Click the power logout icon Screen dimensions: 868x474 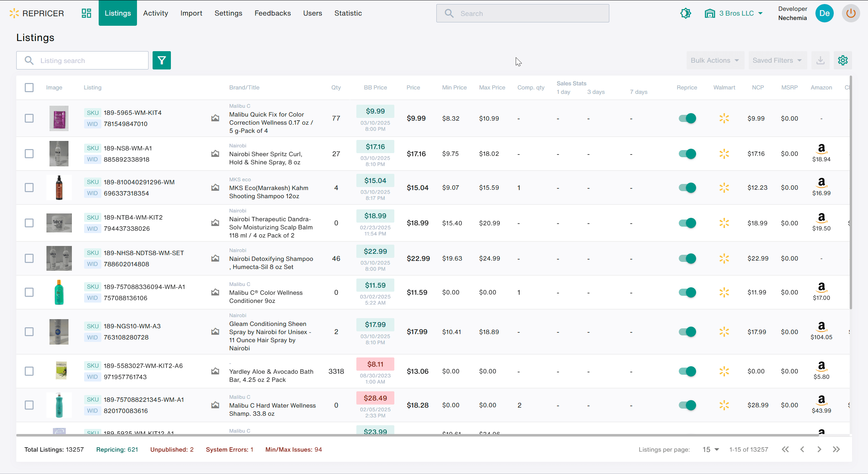tap(851, 13)
